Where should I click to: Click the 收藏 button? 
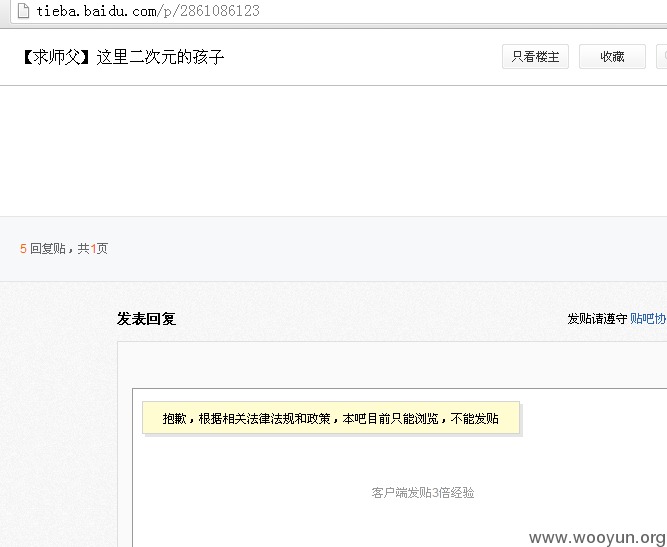point(612,57)
